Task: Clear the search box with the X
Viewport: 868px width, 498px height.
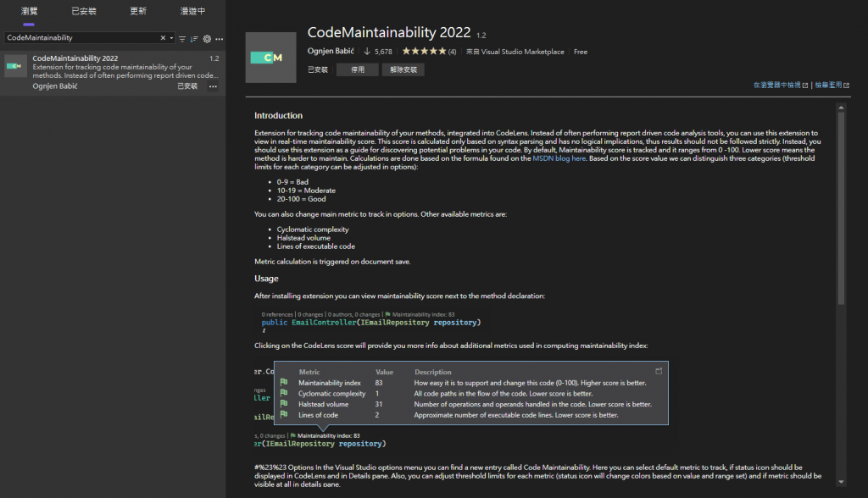Action: click(x=163, y=37)
